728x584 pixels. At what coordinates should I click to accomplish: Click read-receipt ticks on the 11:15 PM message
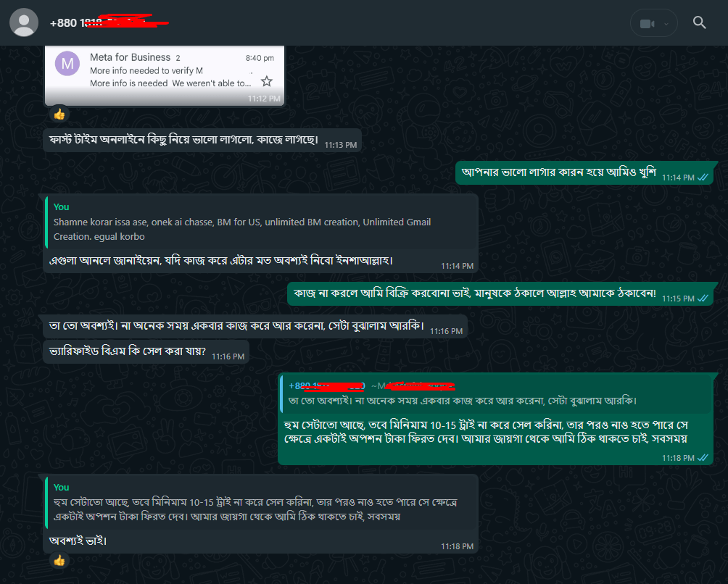pyautogui.click(x=703, y=299)
